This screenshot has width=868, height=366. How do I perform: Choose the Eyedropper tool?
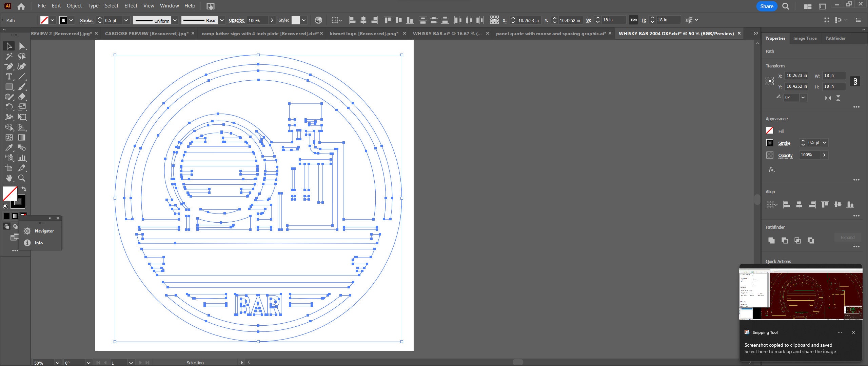9,147
